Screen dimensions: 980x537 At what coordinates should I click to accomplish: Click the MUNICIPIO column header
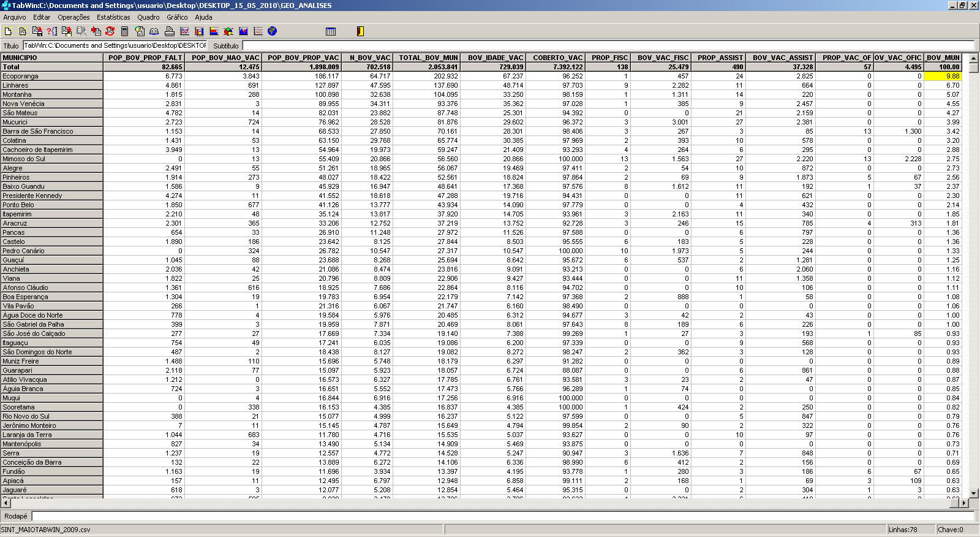(51, 58)
